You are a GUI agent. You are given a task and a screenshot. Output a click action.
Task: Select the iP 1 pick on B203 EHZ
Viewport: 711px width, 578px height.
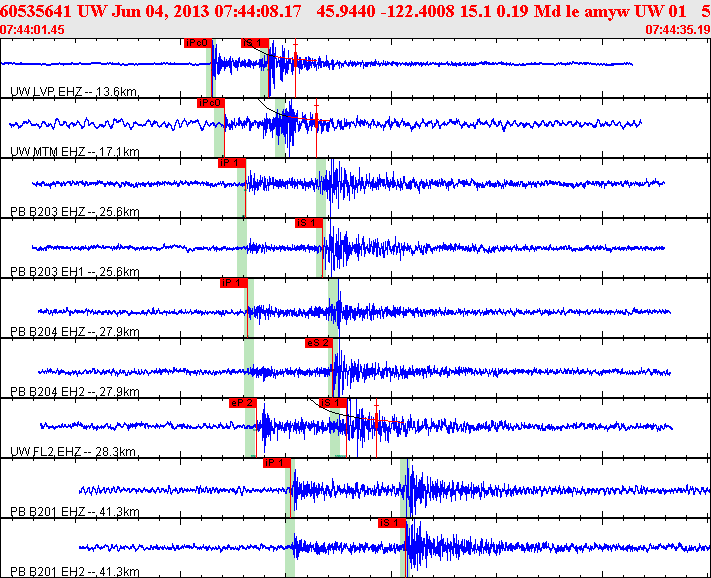coord(232,163)
